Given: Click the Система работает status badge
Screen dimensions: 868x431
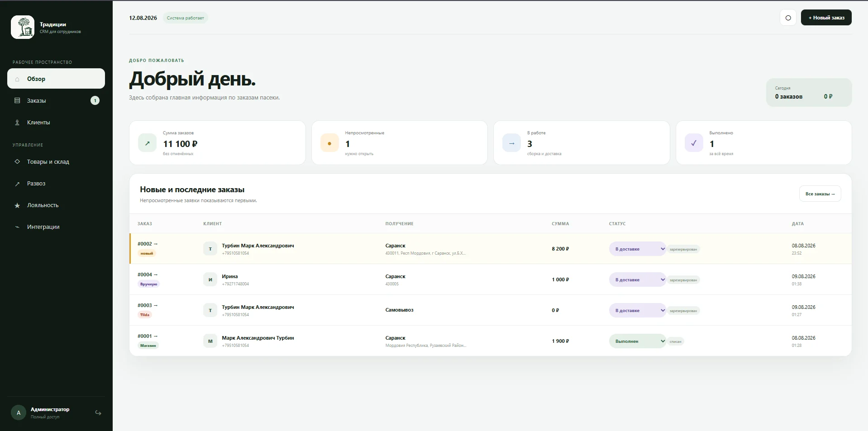Looking at the screenshot, I should click(x=186, y=18).
